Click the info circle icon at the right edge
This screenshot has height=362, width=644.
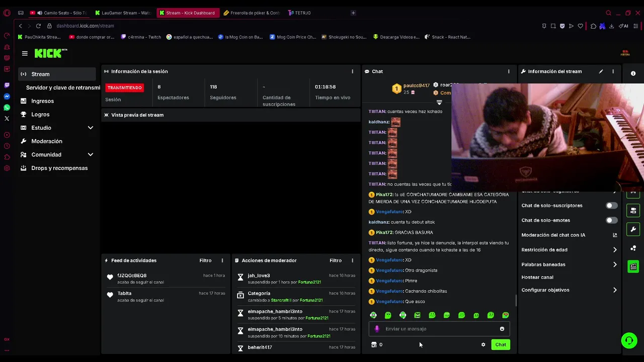(633, 73)
